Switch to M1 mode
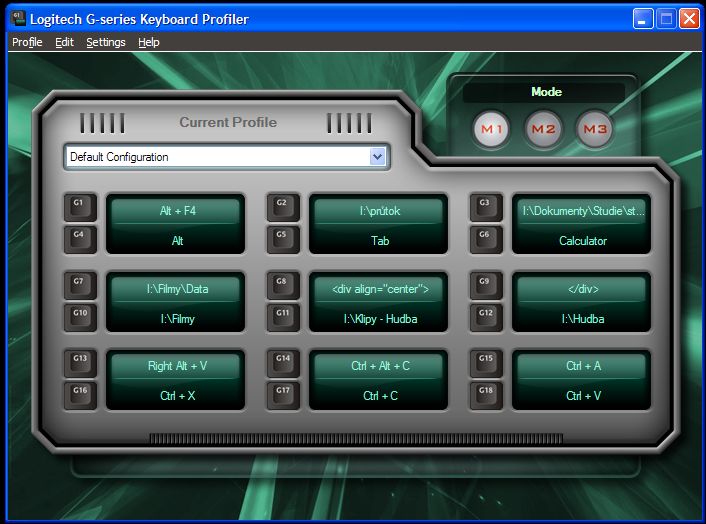 click(492, 129)
